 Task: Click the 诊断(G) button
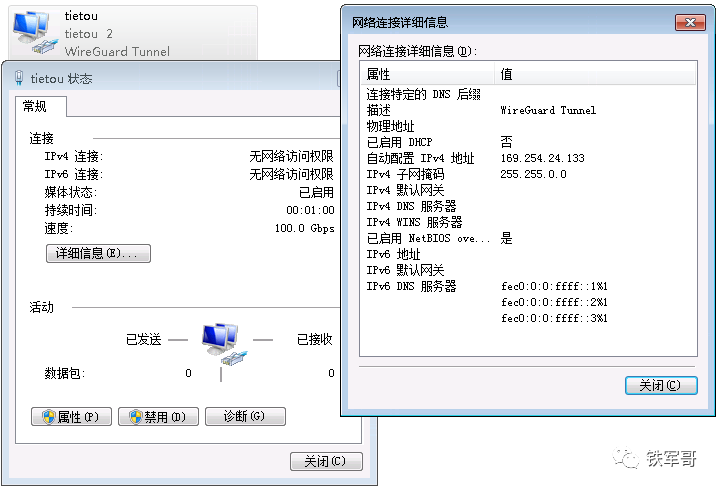[x=245, y=417]
